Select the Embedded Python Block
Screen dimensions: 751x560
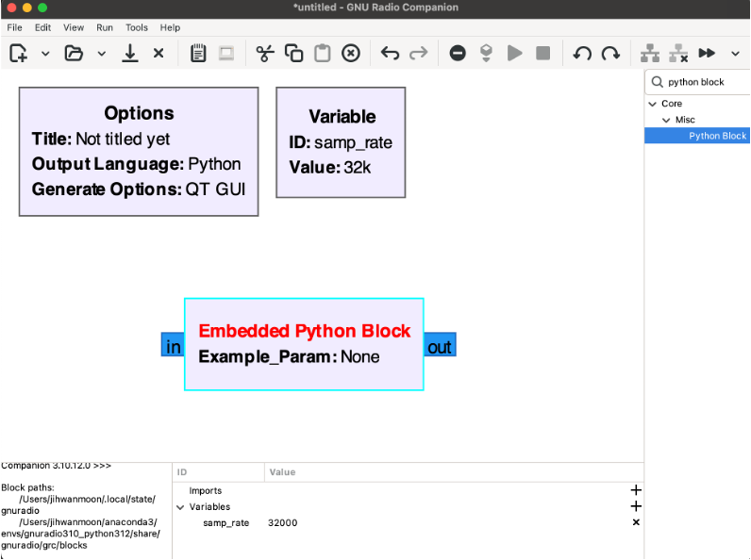(304, 345)
